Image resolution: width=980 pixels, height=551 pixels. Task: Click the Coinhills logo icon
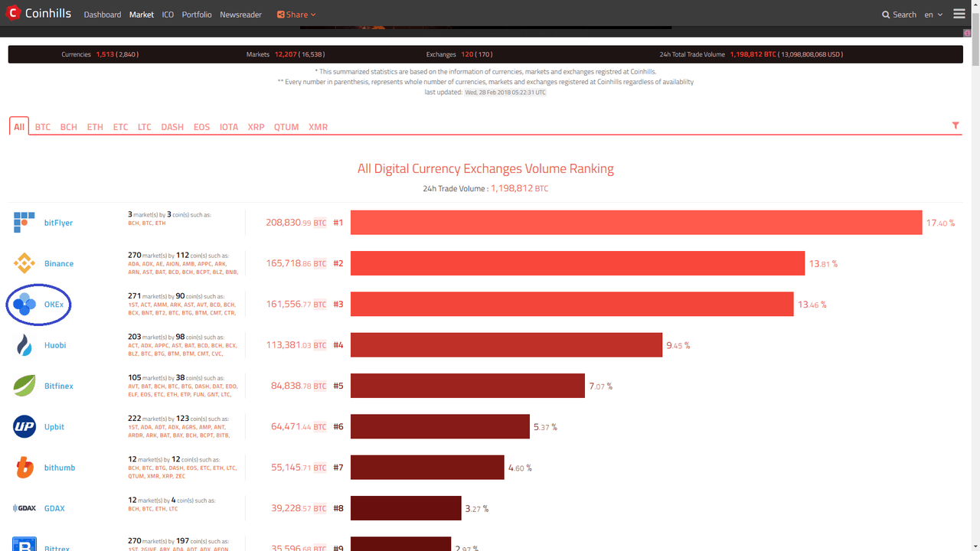click(x=13, y=14)
